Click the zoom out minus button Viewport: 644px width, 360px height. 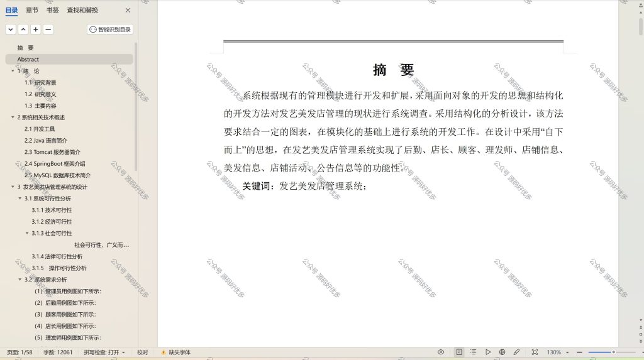[x=579, y=352]
